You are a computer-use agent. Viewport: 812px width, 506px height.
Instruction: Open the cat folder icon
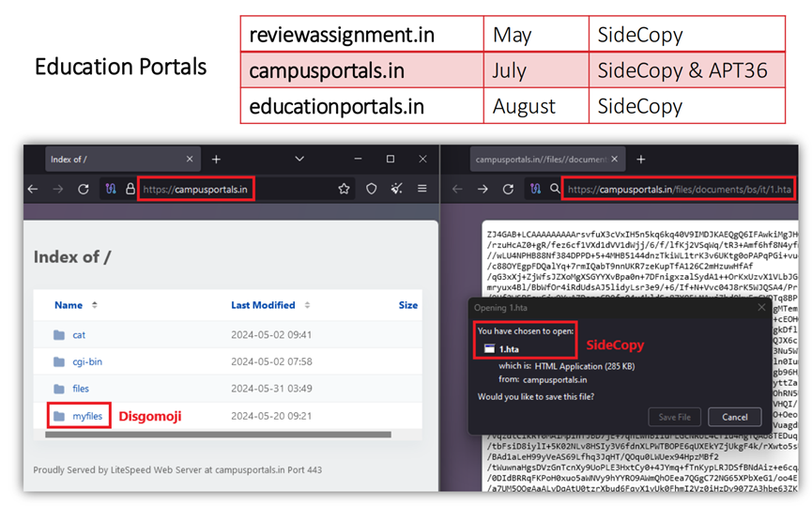(x=59, y=335)
